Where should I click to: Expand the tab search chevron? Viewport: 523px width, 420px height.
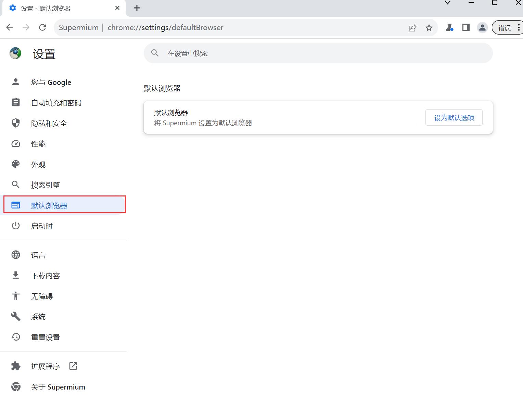[x=448, y=3]
